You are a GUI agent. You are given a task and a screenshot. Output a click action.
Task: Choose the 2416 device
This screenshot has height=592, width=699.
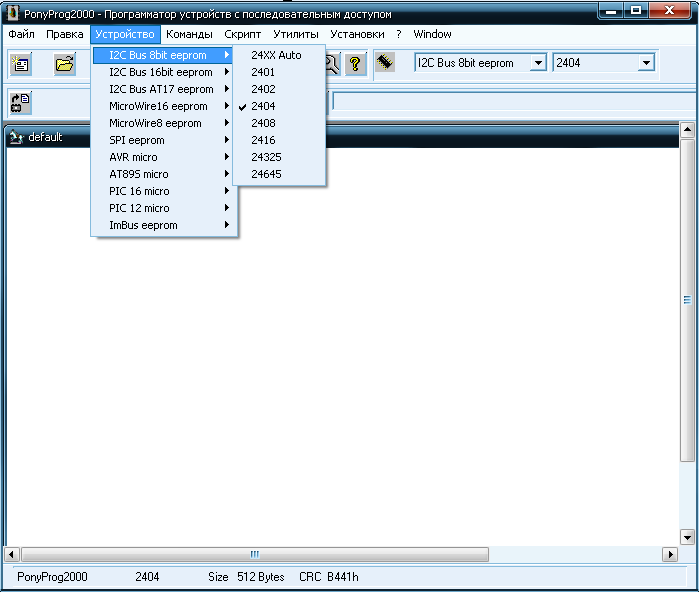(x=279, y=140)
